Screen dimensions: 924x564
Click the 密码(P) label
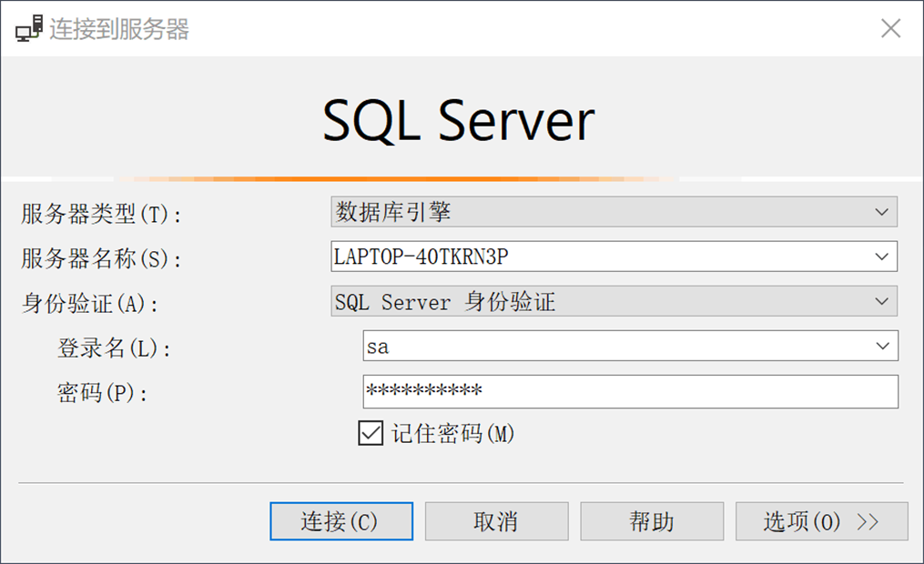pyautogui.click(x=102, y=393)
